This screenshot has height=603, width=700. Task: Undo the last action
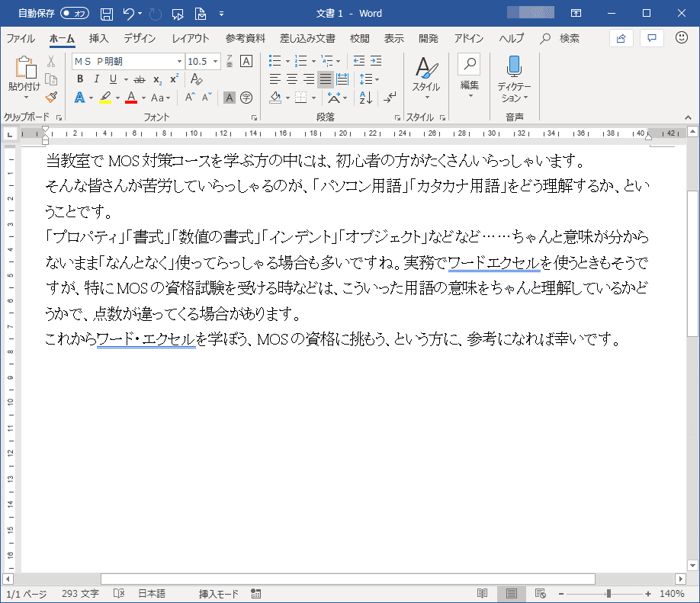pos(129,14)
